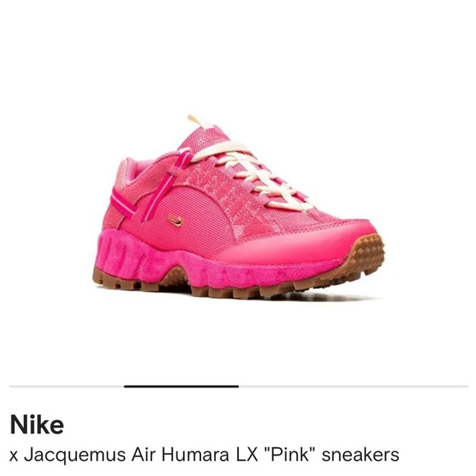Tap the gold Nike swoosh on the shoe
This screenshot has width=476, height=476.
coord(175,221)
